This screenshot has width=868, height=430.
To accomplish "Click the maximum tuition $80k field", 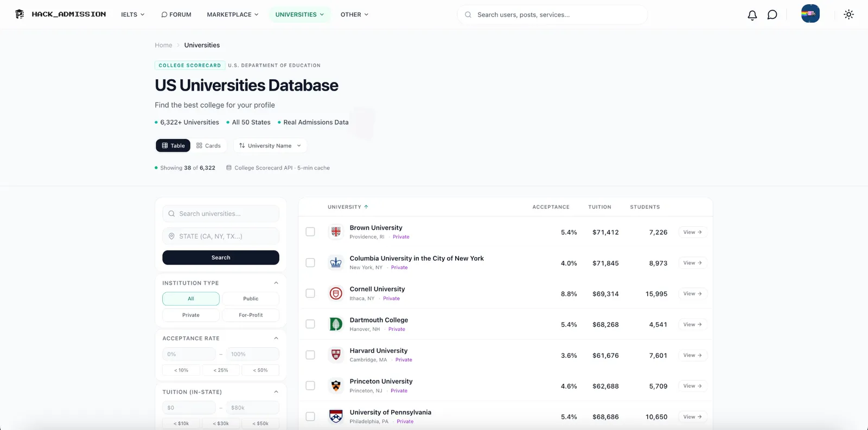I will [x=253, y=408].
